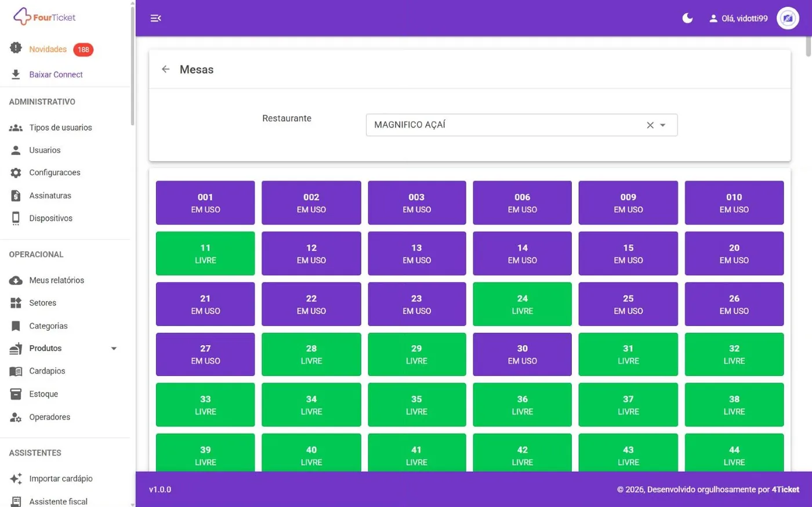812x507 pixels.
Task: Click the v1.0.0 version text
Action: tap(160, 490)
